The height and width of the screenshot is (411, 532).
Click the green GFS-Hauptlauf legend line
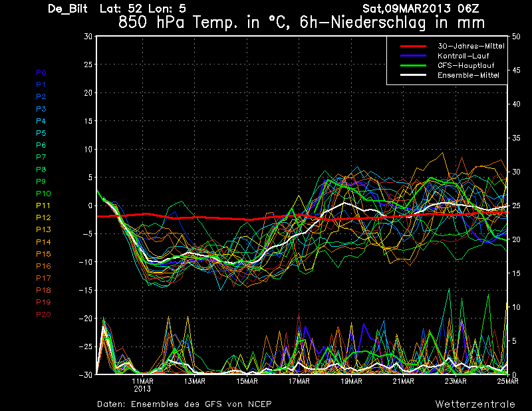pyautogui.click(x=413, y=65)
